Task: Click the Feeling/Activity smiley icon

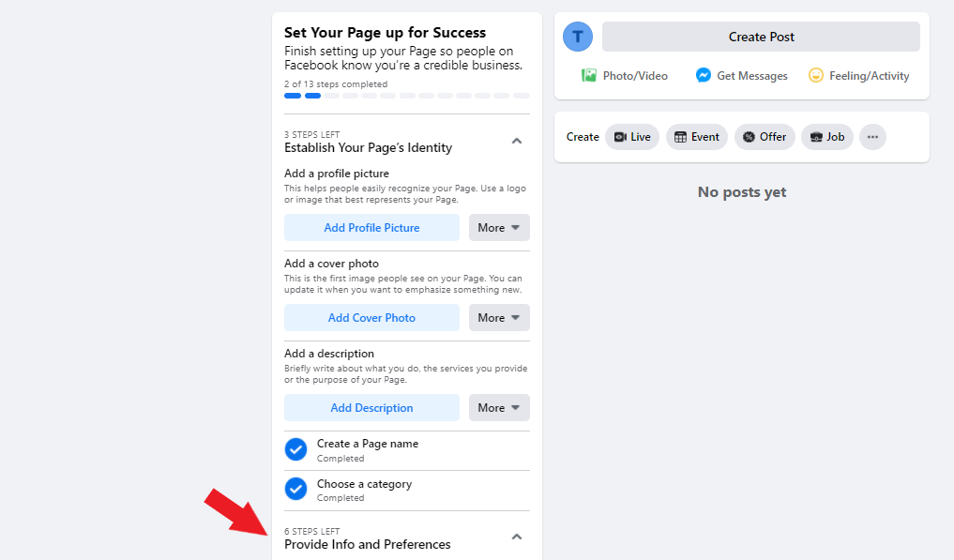Action: click(816, 75)
